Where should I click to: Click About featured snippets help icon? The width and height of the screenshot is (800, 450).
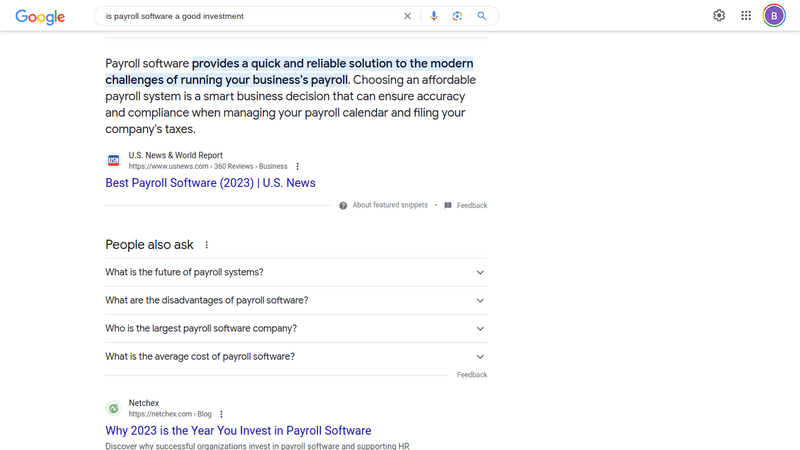click(343, 206)
